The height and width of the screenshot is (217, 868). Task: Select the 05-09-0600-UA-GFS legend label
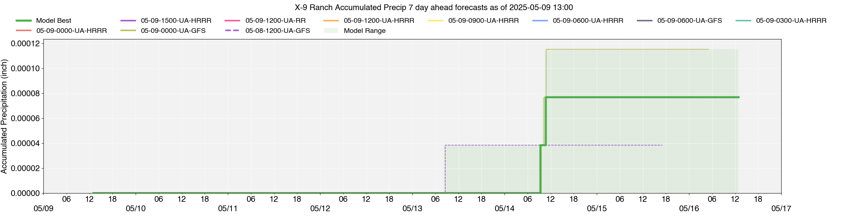[x=690, y=21]
